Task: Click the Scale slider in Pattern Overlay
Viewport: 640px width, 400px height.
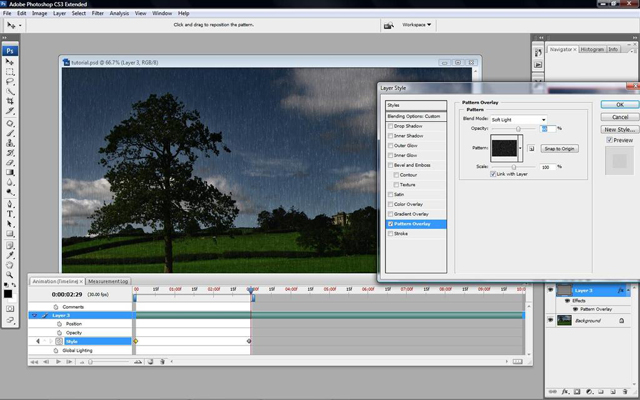Action: [x=513, y=167]
